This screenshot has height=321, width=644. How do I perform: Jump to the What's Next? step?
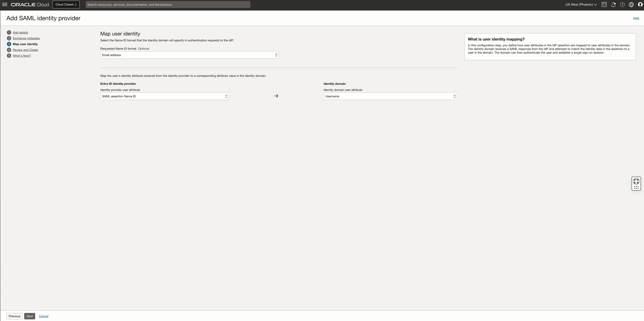point(22,56)
